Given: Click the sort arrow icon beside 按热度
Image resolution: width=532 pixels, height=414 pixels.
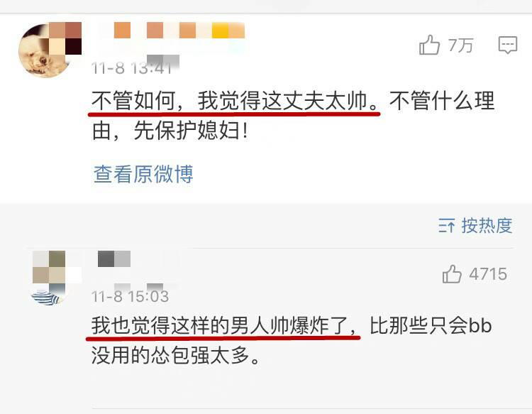Looking at the screenshot, I should [x=446, y=226].
